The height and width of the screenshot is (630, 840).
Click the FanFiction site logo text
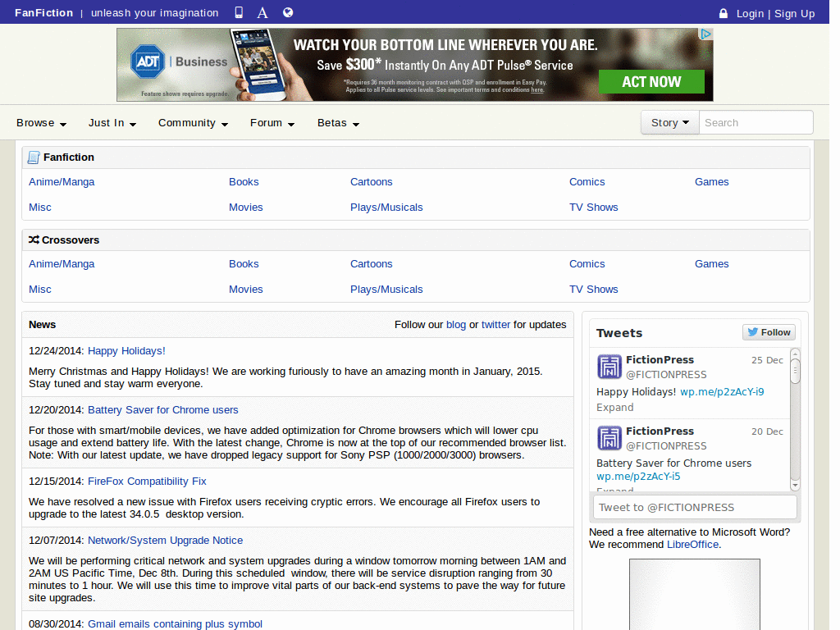44,13
